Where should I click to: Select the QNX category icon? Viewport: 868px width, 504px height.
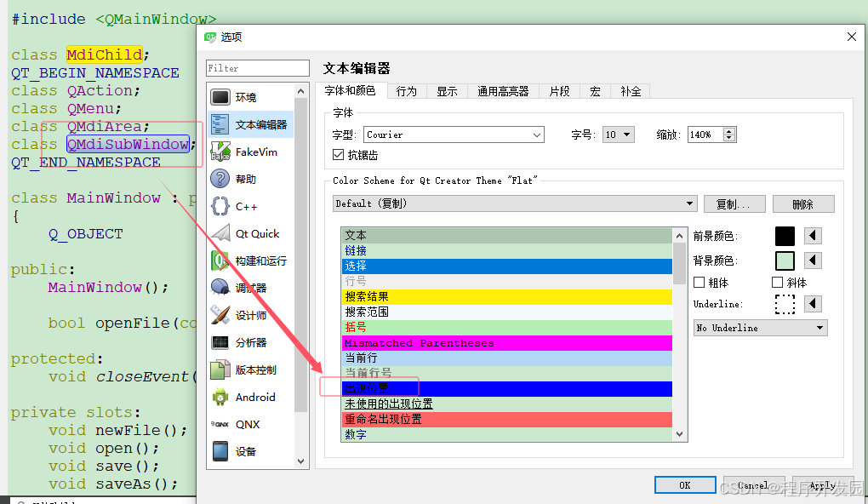click(220, 424)
